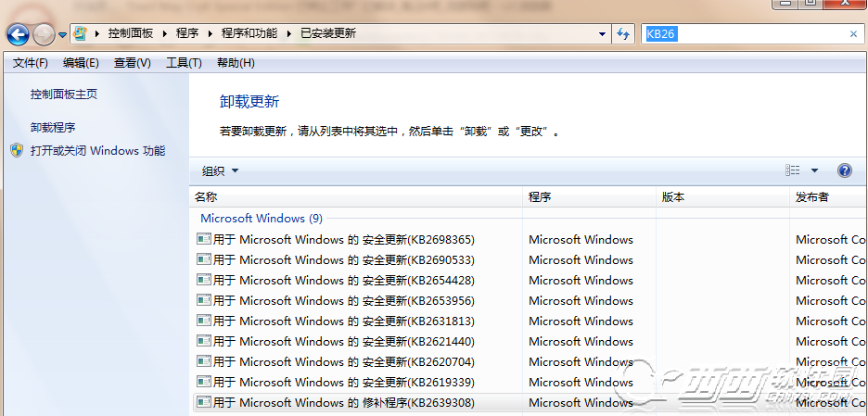Select update KB2631813 row
Screen dimensions: 868x416
point(530,321)
